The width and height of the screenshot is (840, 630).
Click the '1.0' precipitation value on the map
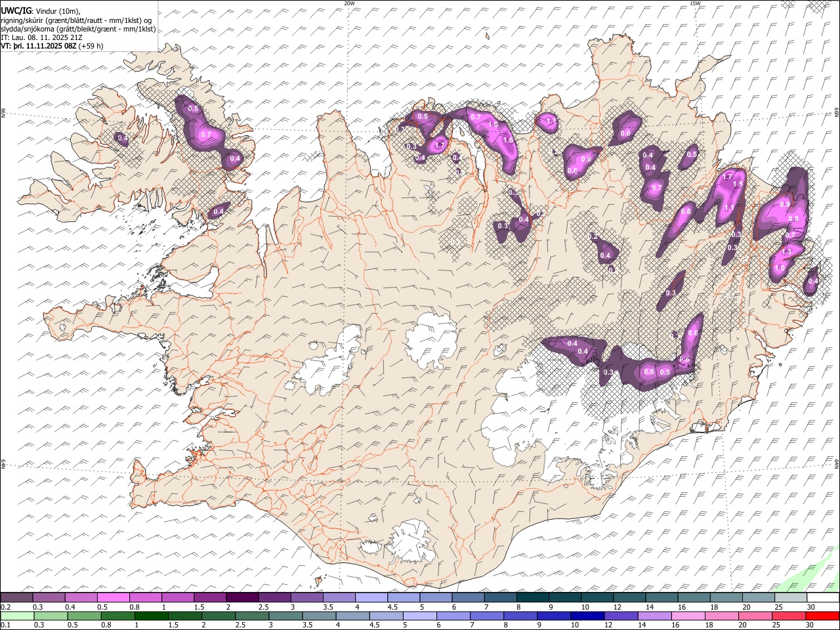(x=780, y=268)
